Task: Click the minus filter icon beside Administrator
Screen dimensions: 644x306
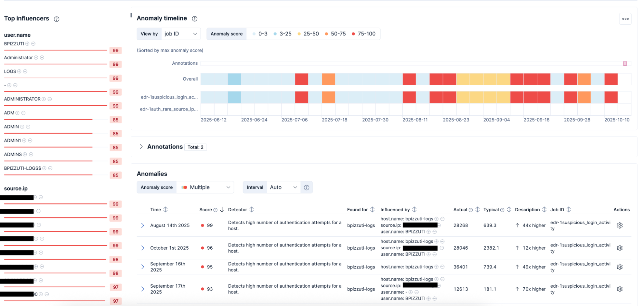Action: pos(42,57)
